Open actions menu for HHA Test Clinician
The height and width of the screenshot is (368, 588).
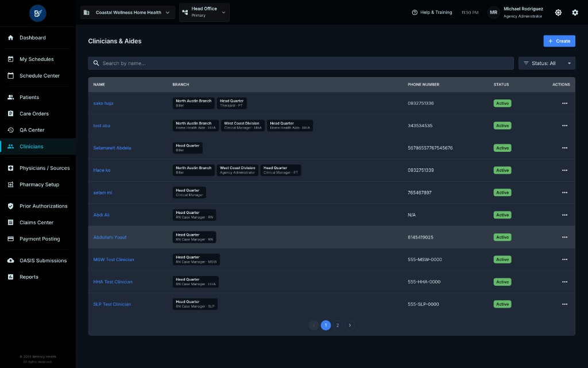pos(564,282)
